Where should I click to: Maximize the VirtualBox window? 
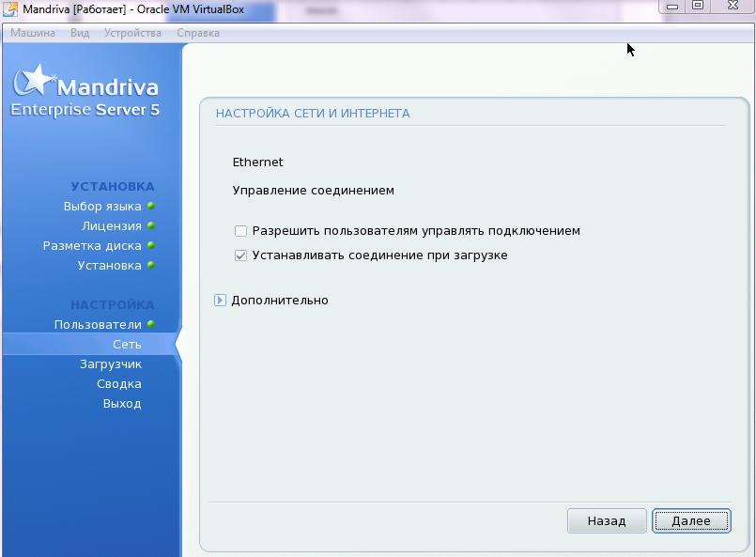click(x=697, y=6)
